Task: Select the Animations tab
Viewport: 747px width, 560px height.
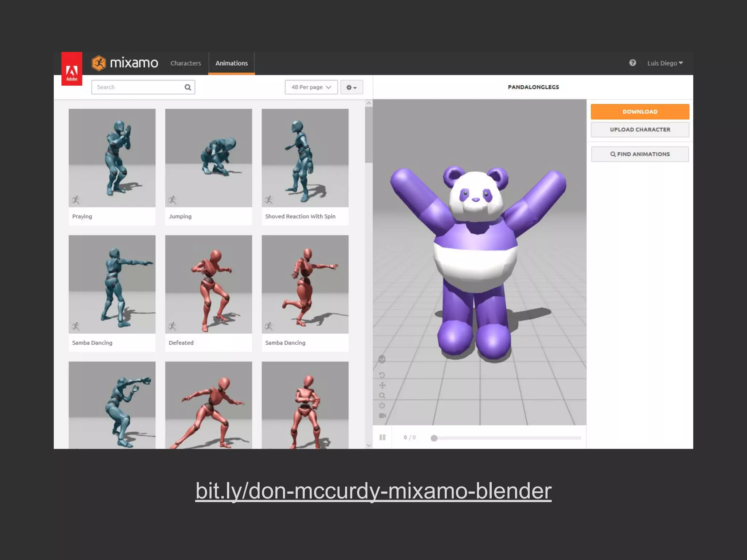Action: 232,63
